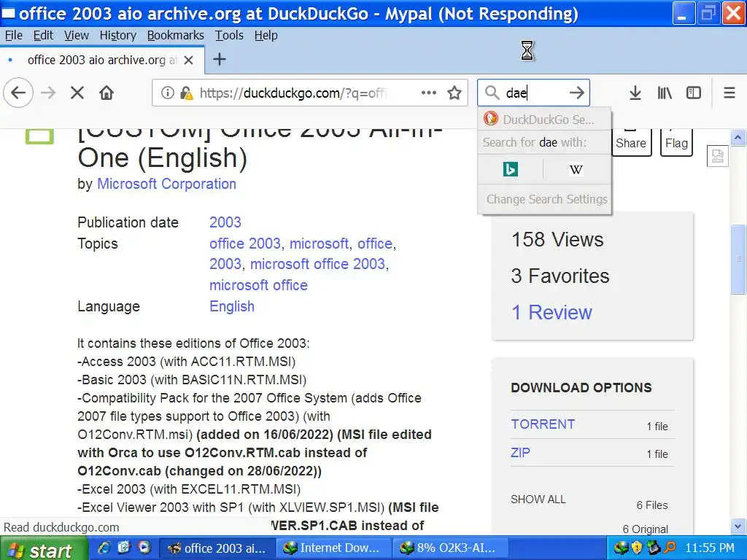The width and height of the screenshot is (747, 560).
Task: Open the History menu
Action: click(117, 35)
